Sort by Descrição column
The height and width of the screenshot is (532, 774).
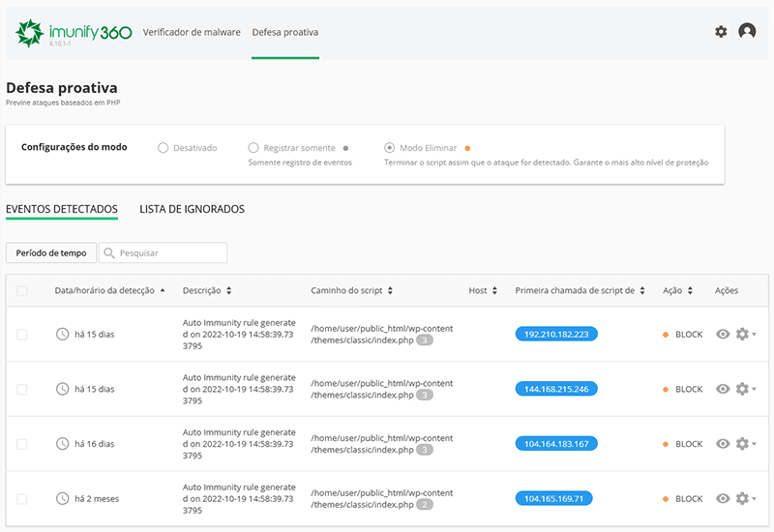207,291
